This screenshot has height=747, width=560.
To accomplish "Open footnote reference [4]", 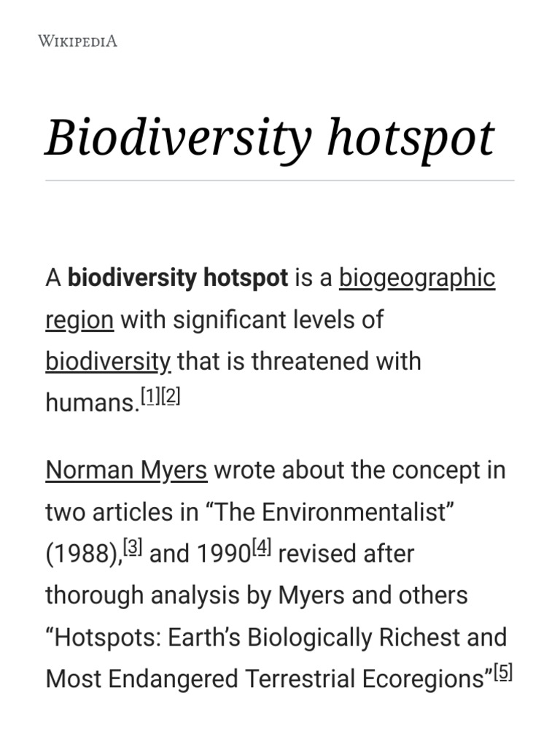I will (262, 546).
